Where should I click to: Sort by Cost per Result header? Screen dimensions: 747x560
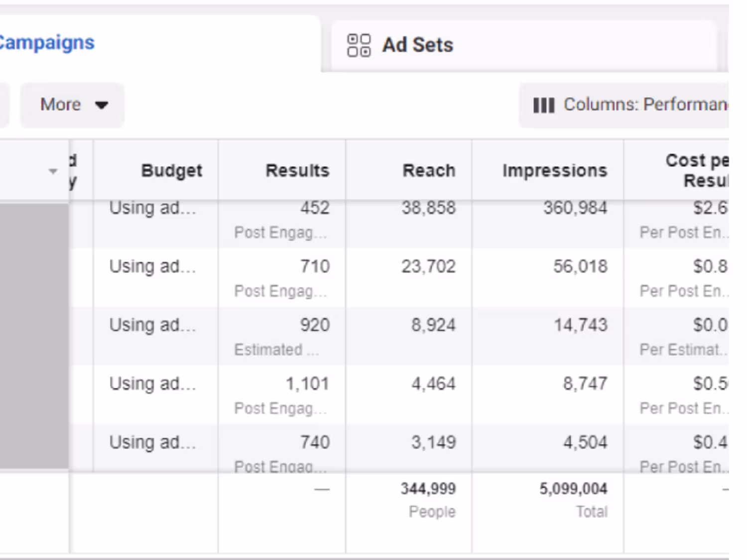(697, 170)
